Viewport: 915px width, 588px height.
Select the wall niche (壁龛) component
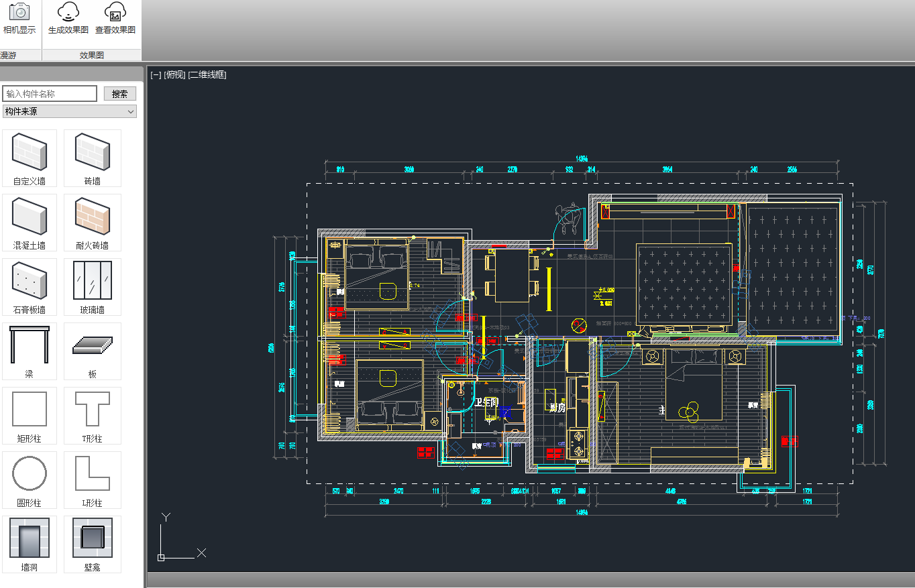pyautogui.click(x=93, y=544)
